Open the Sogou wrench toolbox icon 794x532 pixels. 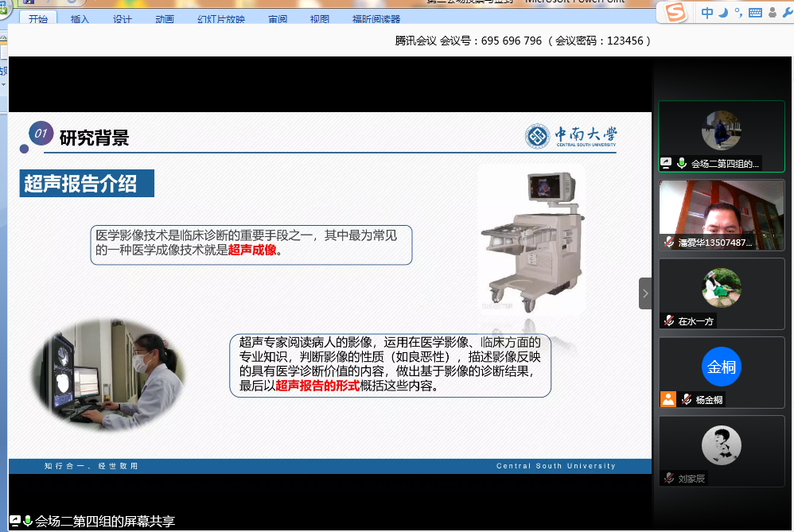(x=786, y=12)
